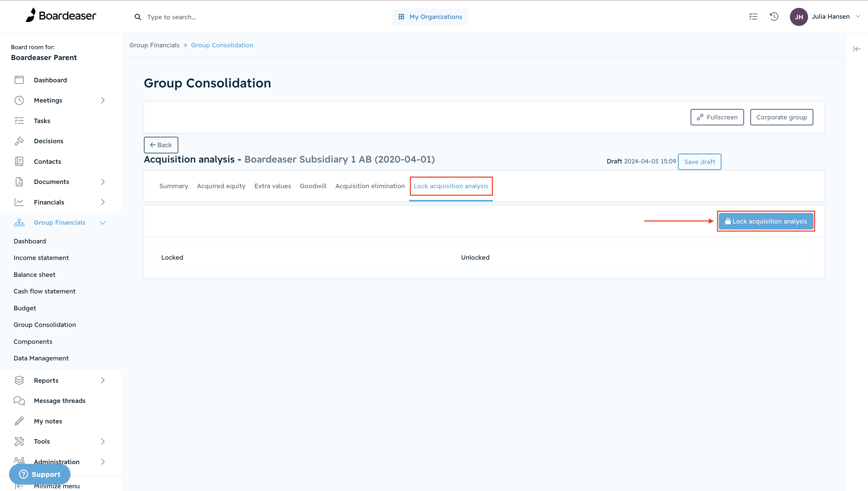868x491 pixels.
Task: Click the Group Financials hierarchy icon
Action: (19, 223)
